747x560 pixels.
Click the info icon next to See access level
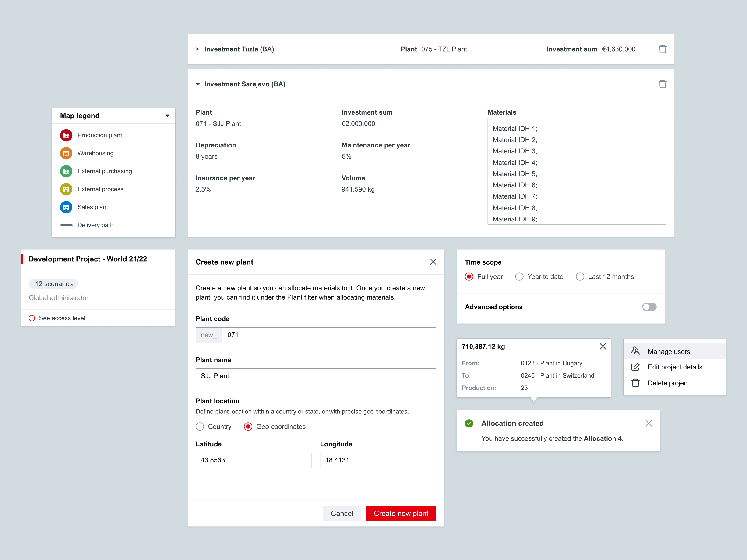[32, 318]
